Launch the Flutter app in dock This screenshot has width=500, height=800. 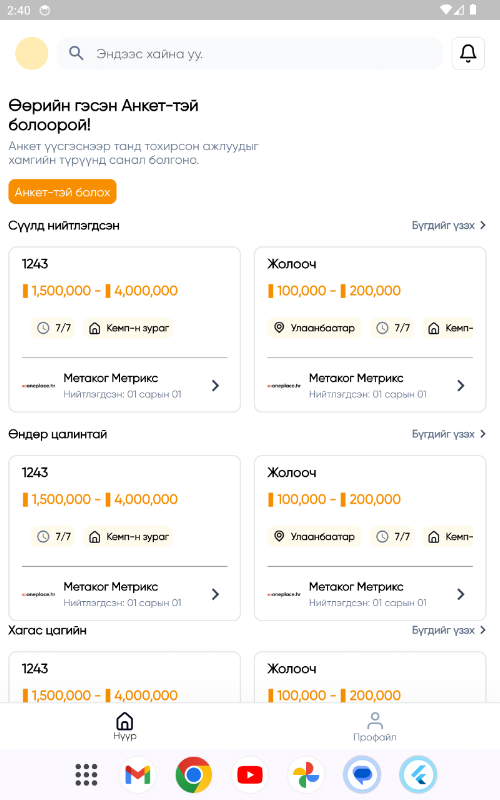[x=418, y=775]
